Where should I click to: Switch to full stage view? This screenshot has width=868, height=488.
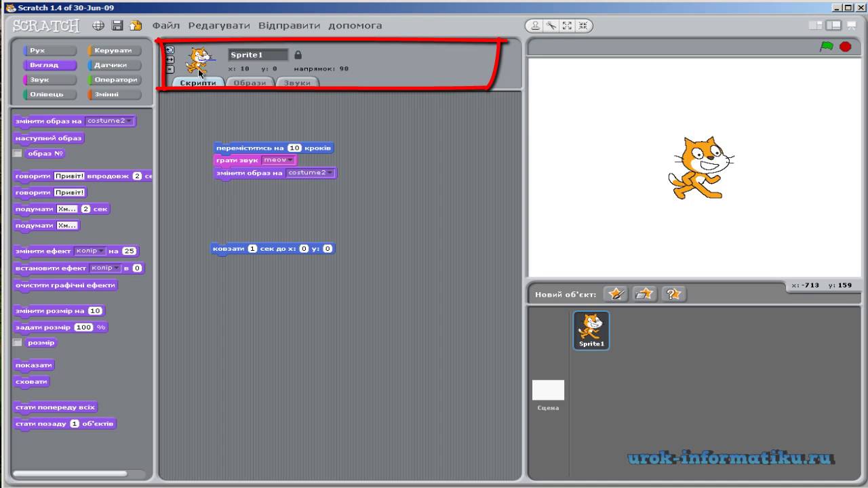click(x=833, y=26)
